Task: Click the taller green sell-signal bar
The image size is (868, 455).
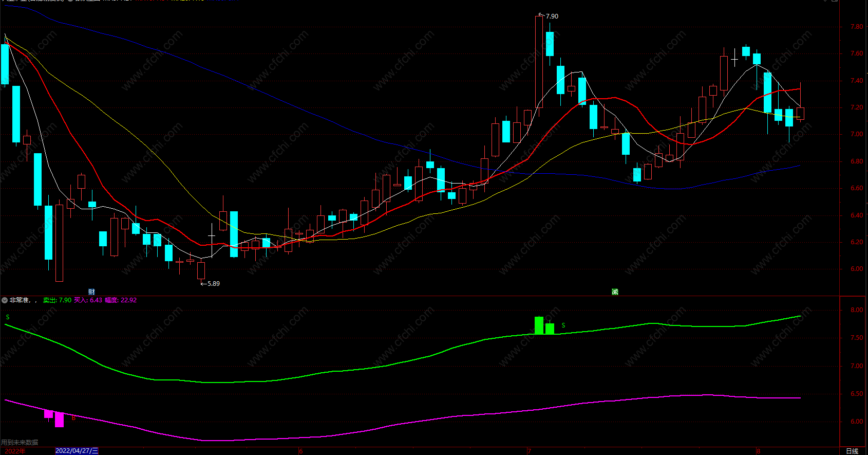Action: pyautogui.click(x=539, y=325)
